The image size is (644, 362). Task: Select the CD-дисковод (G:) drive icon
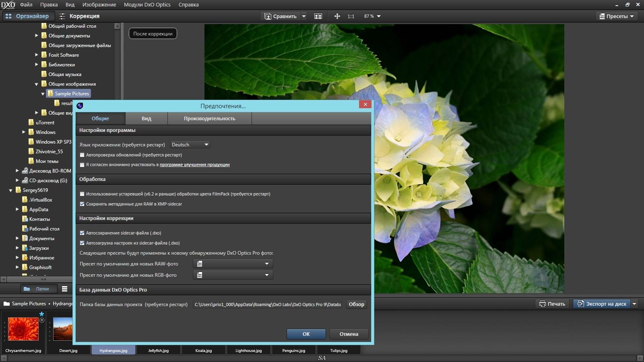point(25,180)
